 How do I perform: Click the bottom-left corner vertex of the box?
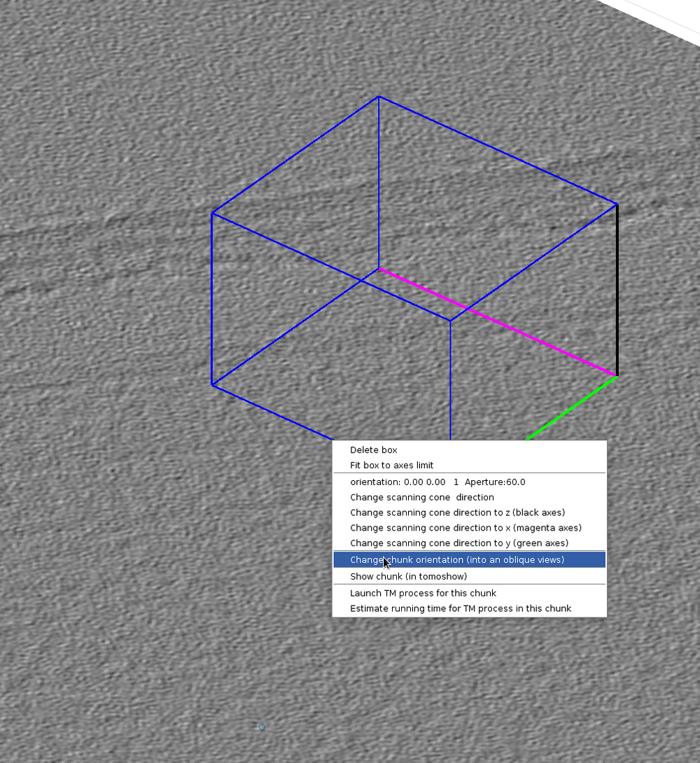click(212, 384)
